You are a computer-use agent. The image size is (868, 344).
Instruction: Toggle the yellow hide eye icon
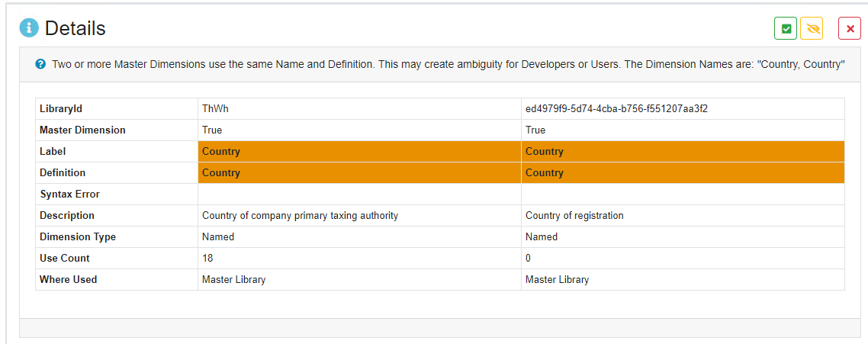pos(812,29)
